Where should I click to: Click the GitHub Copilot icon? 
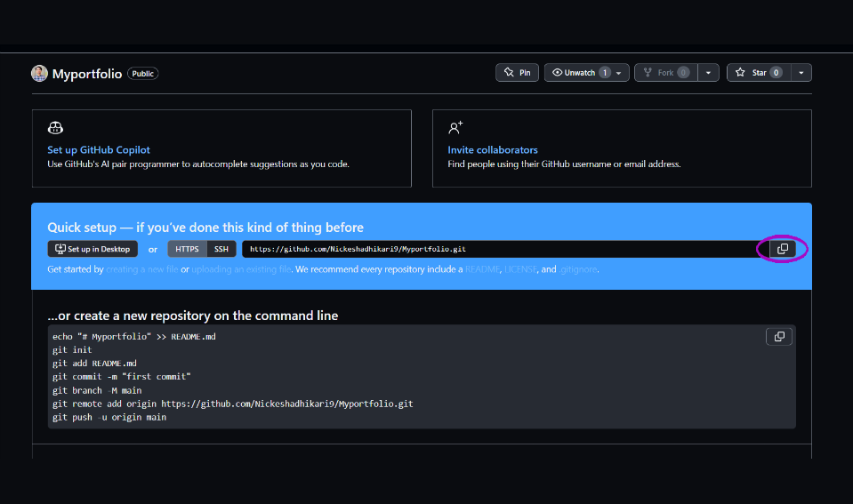pyautogui.click(x=55, y=128)
